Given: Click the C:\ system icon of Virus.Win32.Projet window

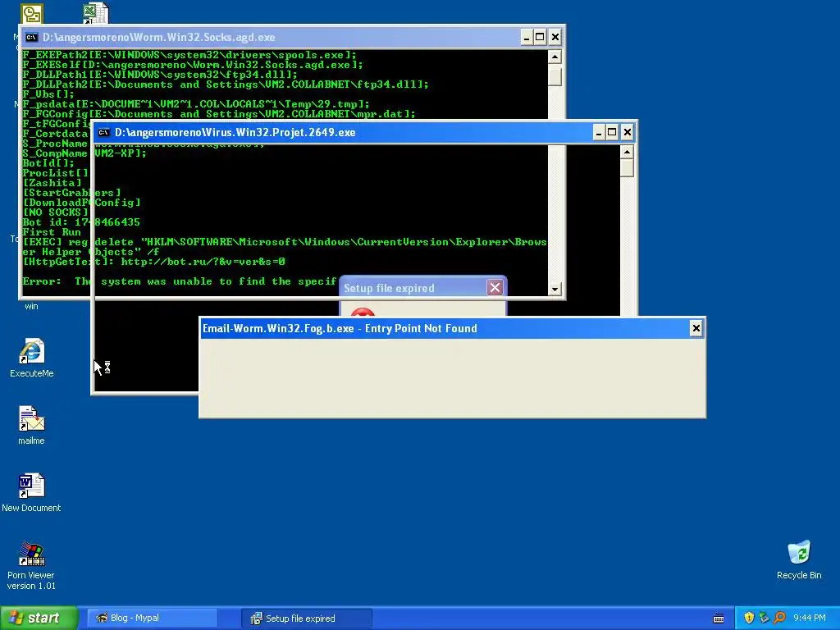Looking at the screenshot, I should [104, 132].
